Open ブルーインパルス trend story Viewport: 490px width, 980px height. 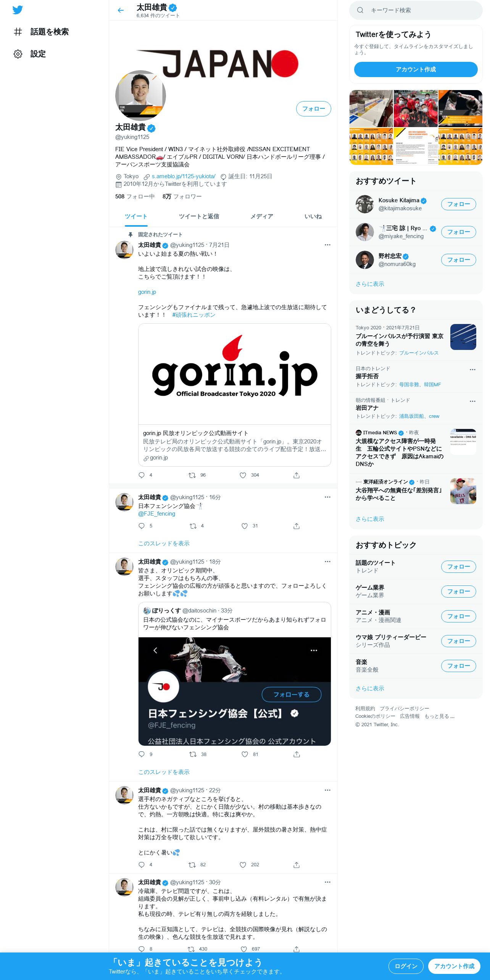416,340
